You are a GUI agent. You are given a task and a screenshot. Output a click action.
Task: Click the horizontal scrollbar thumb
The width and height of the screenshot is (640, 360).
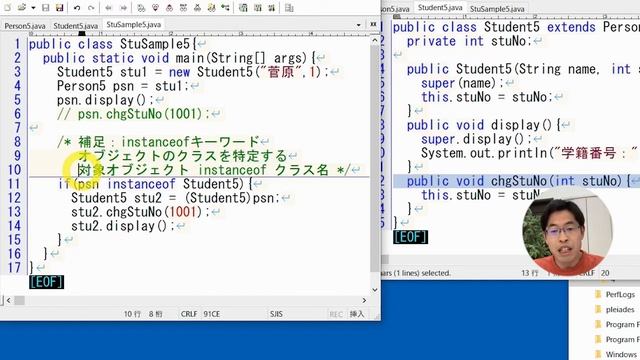click(19, 300)
